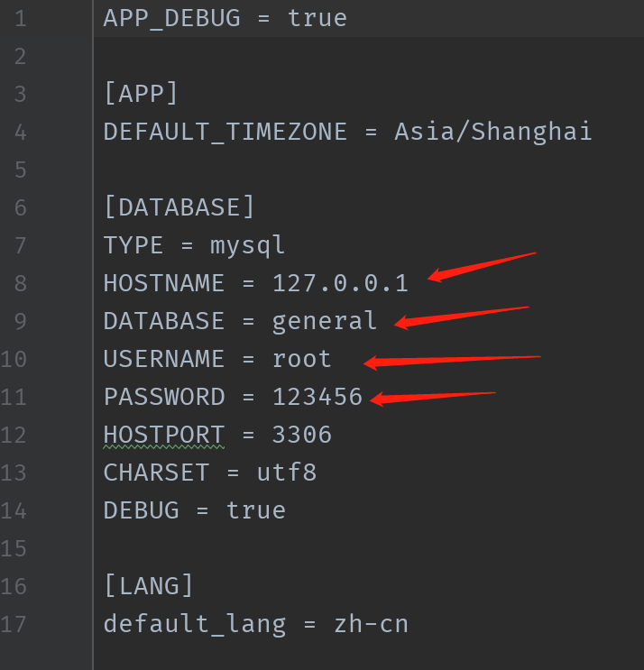
Task: Click gutter line number 11
Action: pyautogui.click(x=14, y=397)
